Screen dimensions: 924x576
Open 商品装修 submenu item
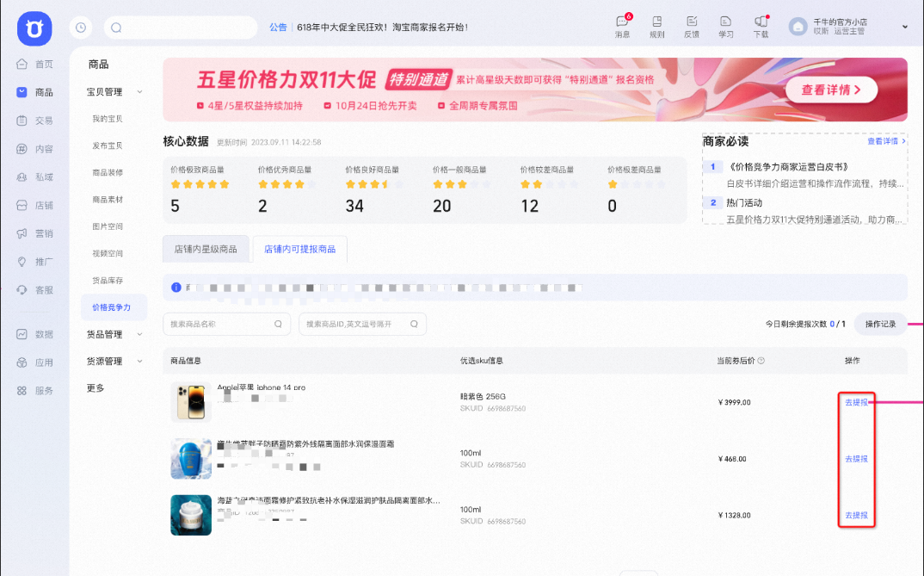[x=108, y=173]
